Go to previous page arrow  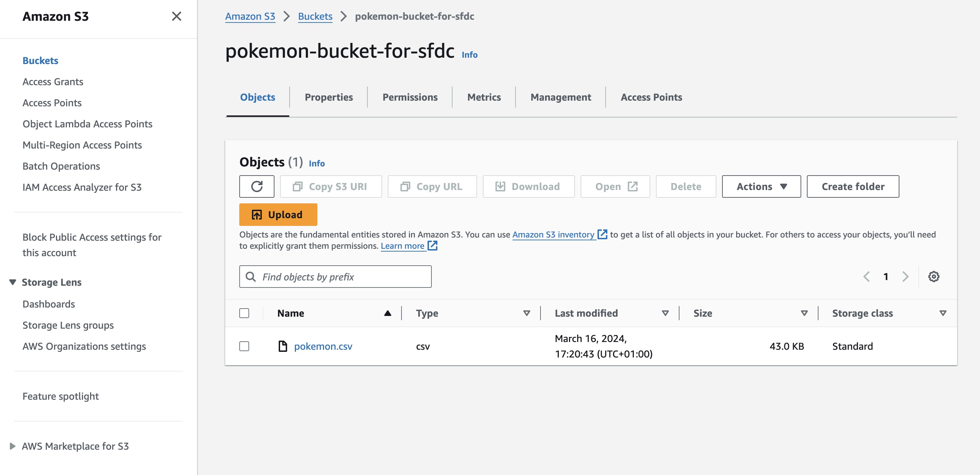(866, 277)
